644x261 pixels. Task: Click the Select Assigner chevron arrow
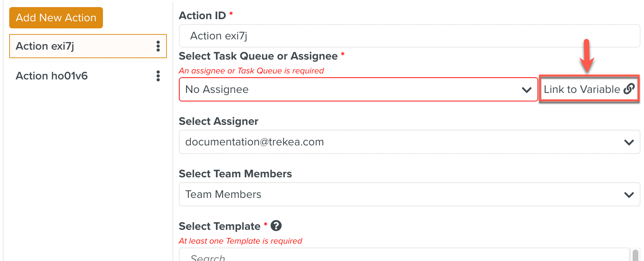coord(629,142)
